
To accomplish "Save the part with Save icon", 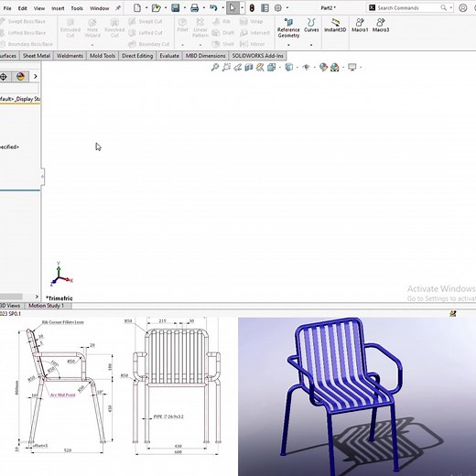I will click(x=176, y=8).
